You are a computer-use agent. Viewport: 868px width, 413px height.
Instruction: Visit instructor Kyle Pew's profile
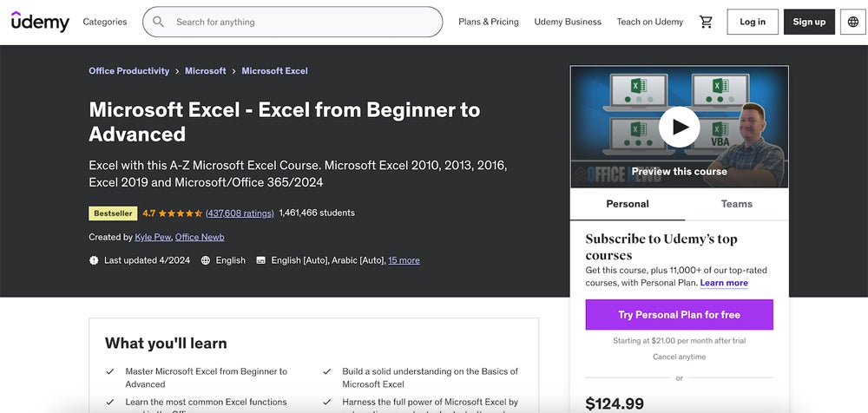(x=154, y=237)
